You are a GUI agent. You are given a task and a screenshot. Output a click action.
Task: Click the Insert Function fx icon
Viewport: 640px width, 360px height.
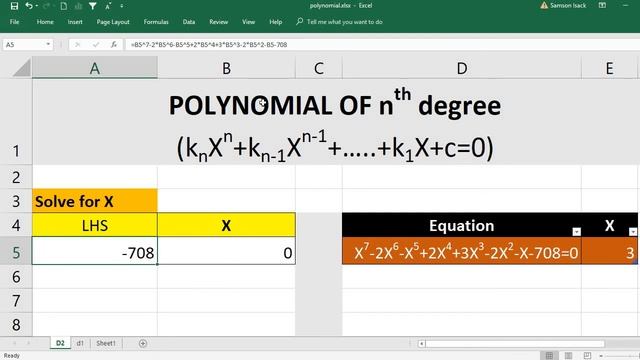tap(114, 44)
